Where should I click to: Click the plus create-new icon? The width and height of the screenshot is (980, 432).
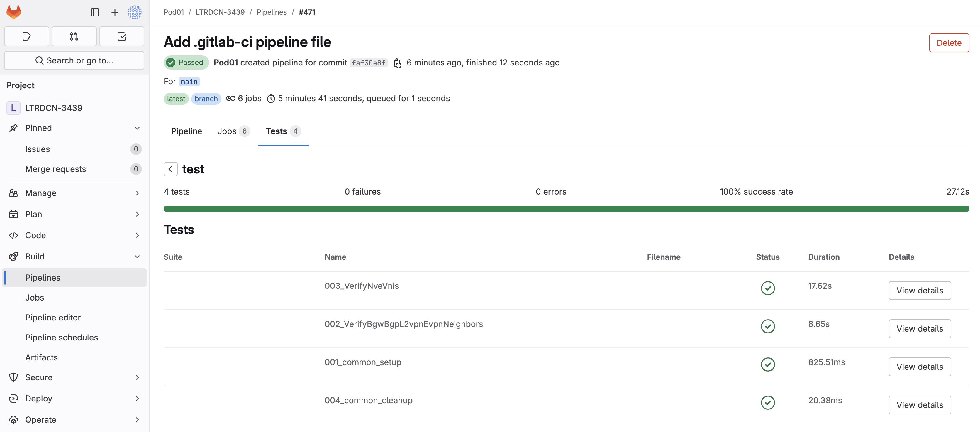115,12
